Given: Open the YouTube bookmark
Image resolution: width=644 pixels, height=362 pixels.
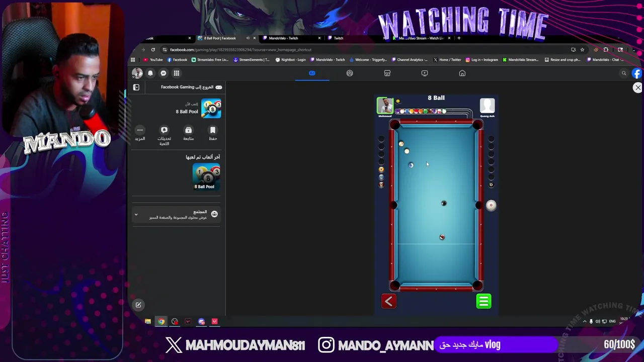Looking at the screenshot, I should click(153, 60).
